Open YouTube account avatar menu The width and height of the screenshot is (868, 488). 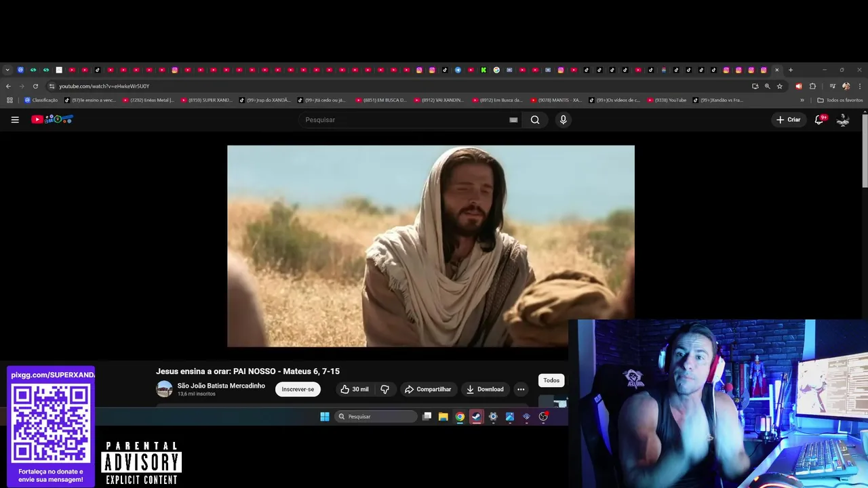pyautogui.click(x=843, y=119)
